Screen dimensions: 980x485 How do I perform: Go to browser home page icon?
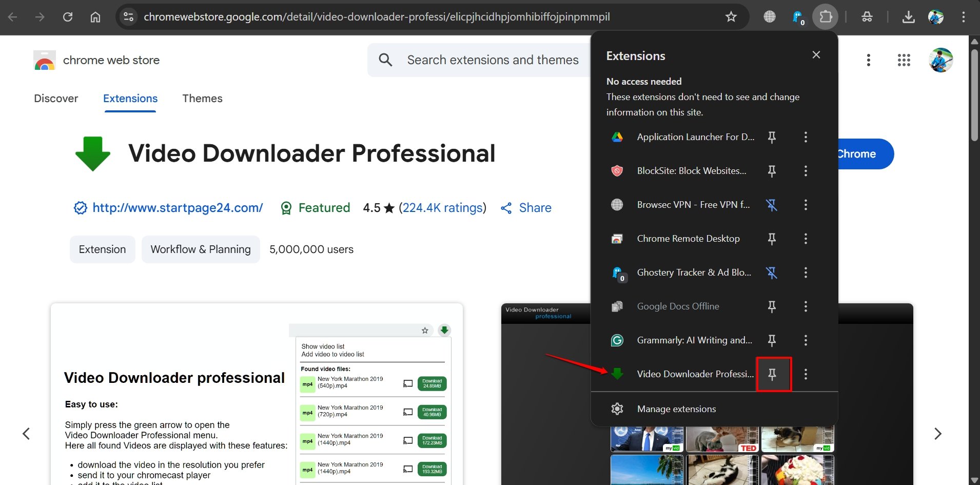coord(95,17)
